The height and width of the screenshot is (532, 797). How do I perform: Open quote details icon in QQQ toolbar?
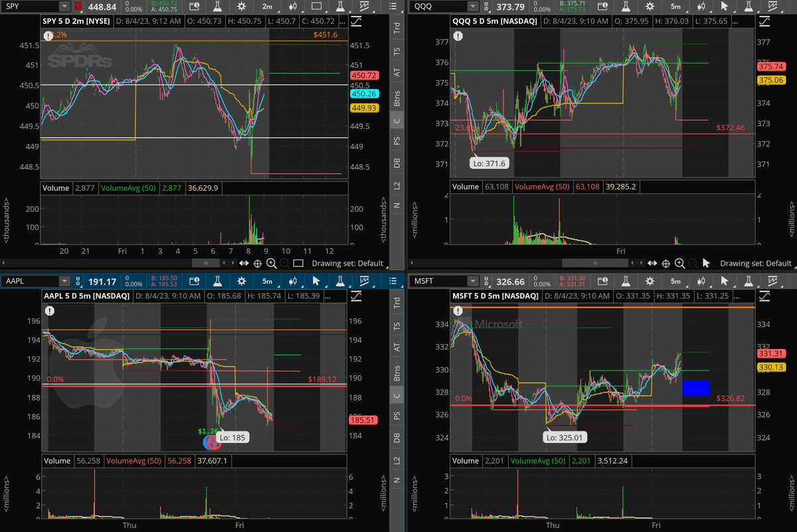[x=601, y=7]
